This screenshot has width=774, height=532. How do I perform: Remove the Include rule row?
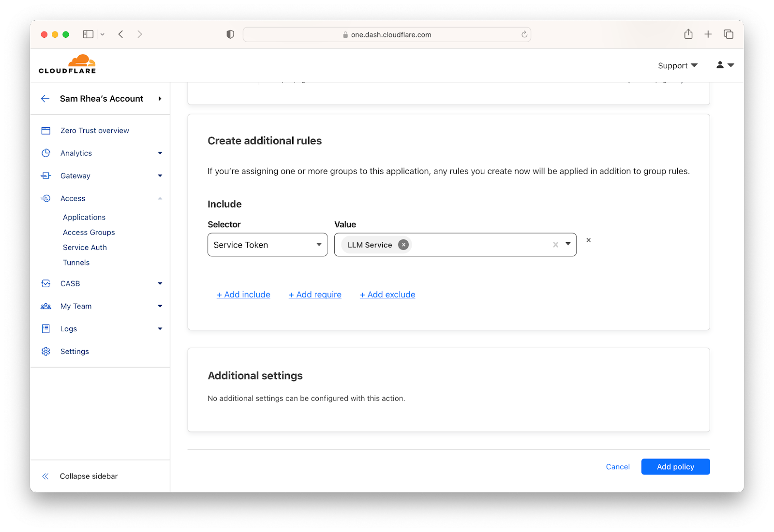(x=588, y=239)
